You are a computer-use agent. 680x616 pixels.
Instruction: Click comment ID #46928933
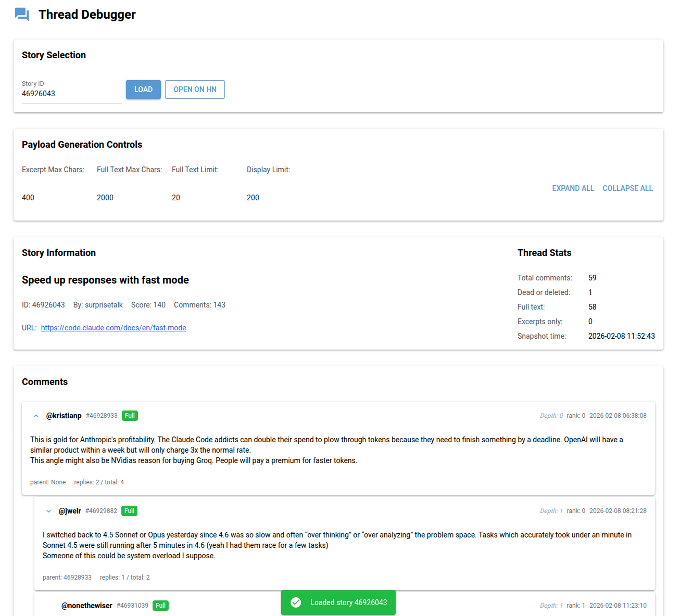pos(102,415)
